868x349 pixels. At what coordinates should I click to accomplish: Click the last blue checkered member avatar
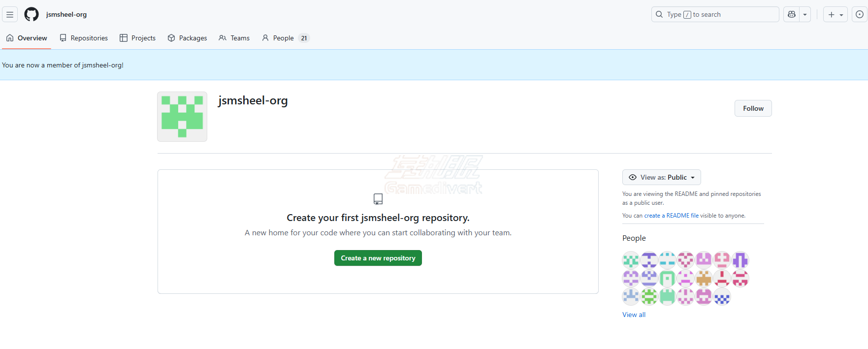pyautogui.click(x=722, y=297)
